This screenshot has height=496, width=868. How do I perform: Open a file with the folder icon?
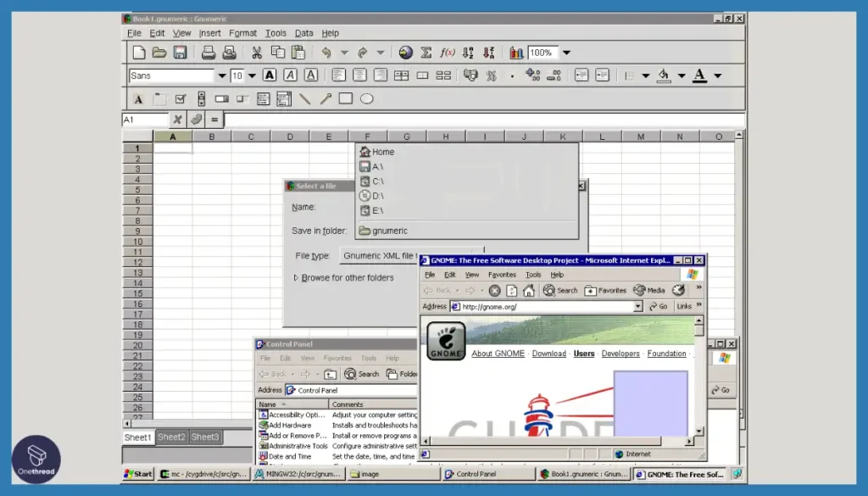(159, 53)
